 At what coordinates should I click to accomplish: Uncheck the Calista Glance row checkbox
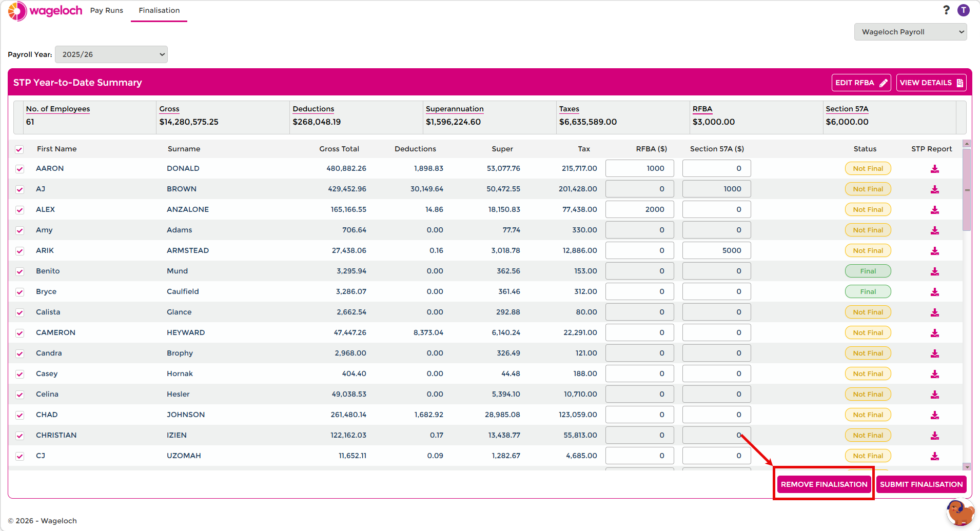(19, 312)
